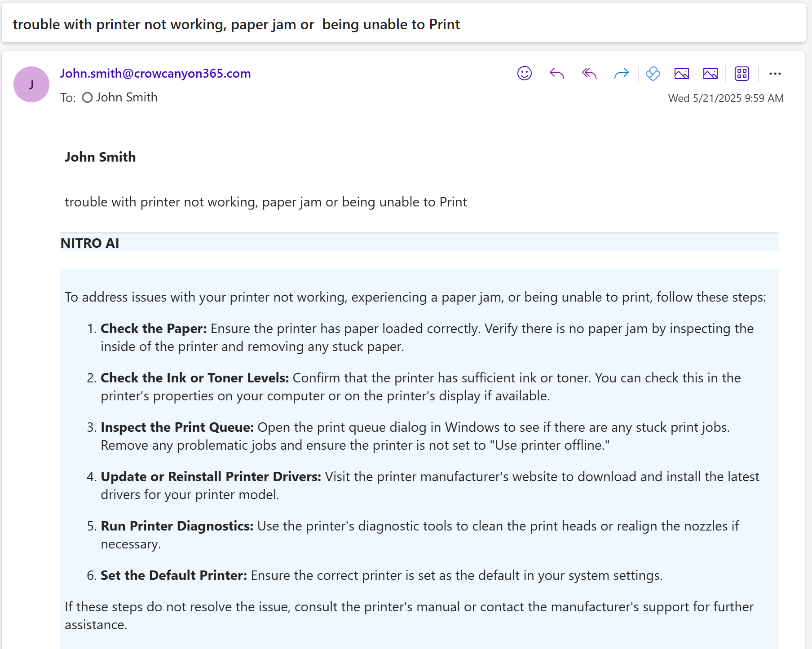
Task: Reply to this printer email
Action: coord(556,73)
